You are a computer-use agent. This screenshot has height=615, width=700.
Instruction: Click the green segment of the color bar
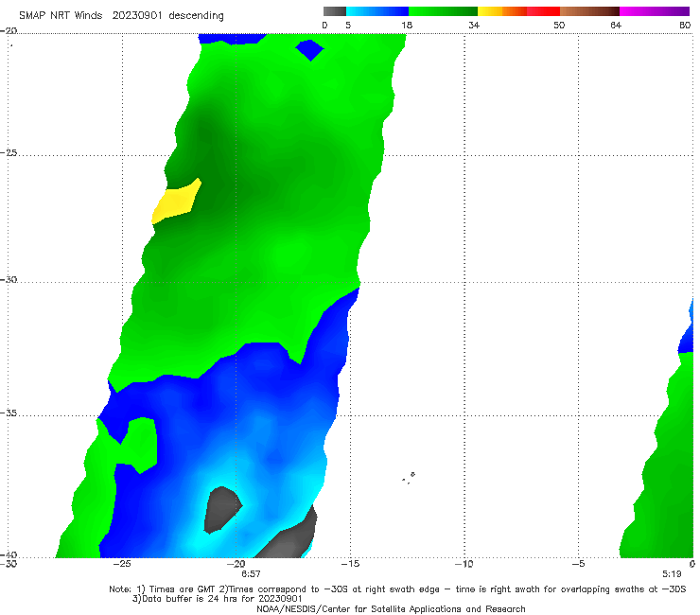point(443,11)
